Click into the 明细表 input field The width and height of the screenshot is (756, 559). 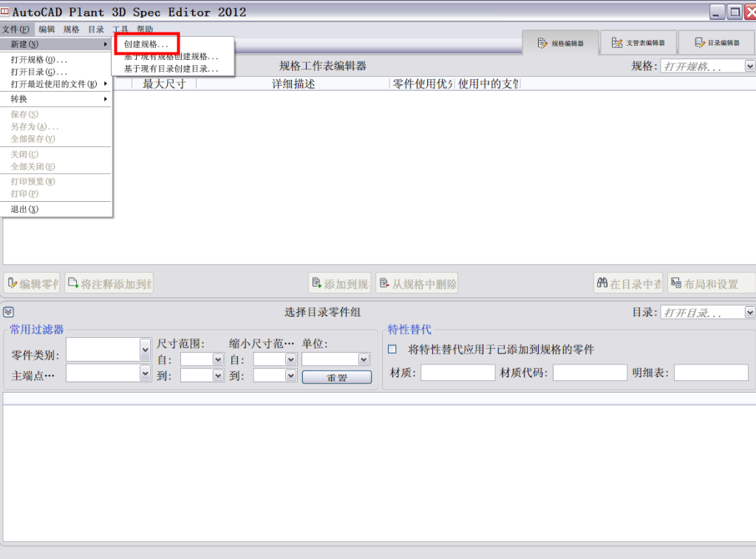click(x=711, y=373)
